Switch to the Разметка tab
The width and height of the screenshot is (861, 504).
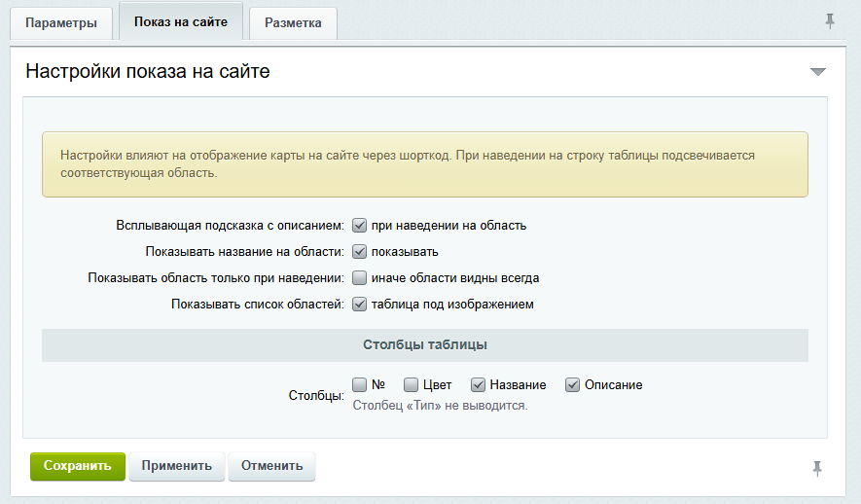pos(293,23)
